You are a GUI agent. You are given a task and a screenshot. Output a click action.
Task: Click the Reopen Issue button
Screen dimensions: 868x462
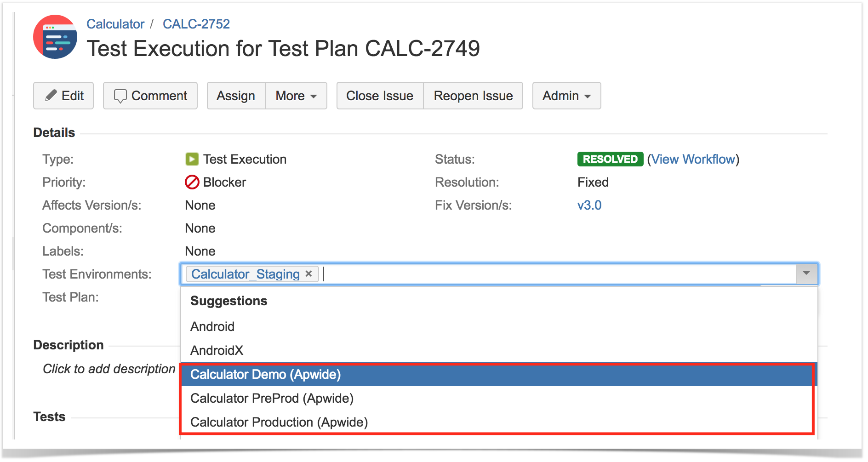(473, 96)
